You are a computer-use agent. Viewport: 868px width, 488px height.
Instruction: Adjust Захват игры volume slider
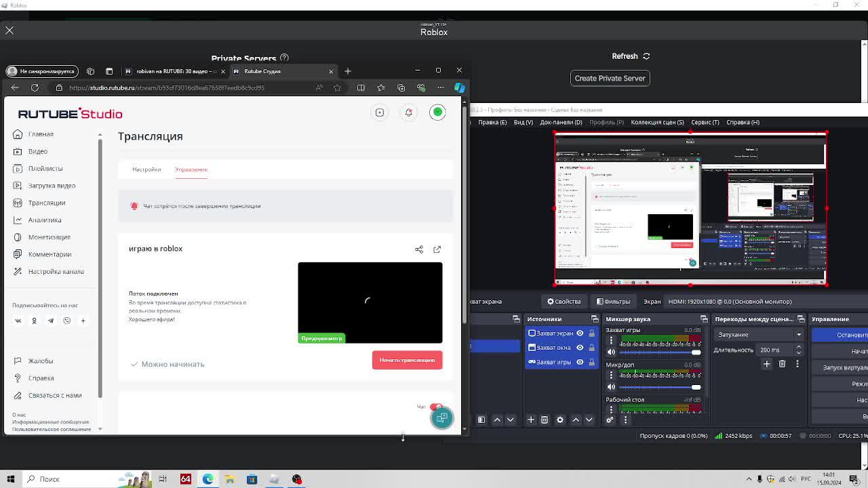(660, 352)
